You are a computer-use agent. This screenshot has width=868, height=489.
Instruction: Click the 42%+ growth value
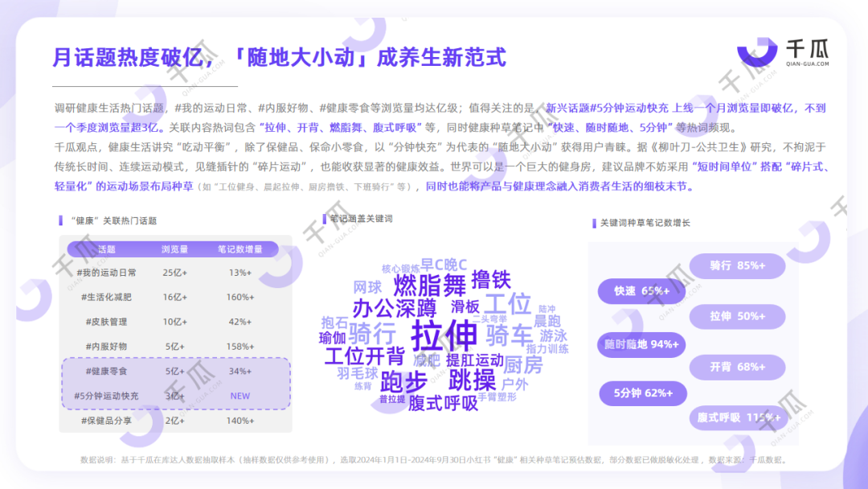point(240,322)
